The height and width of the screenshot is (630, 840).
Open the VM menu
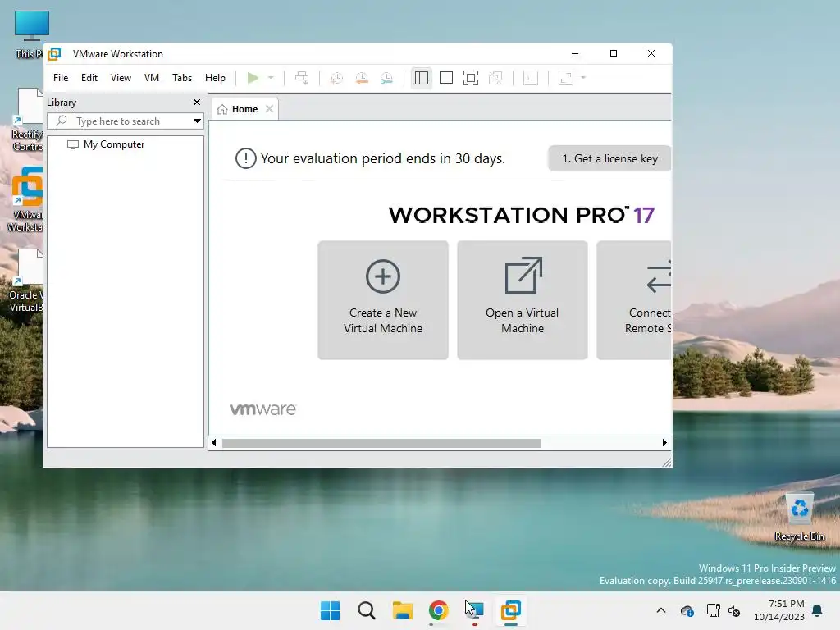coord(152,78)
